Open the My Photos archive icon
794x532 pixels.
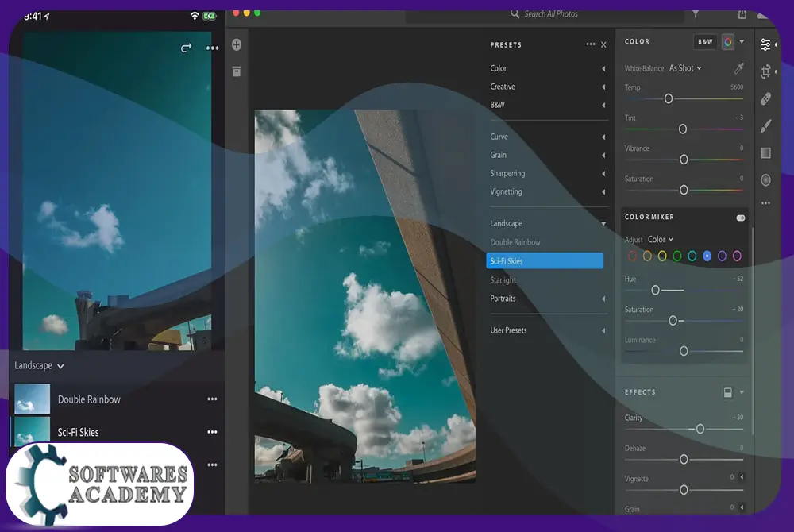point(237,71)
